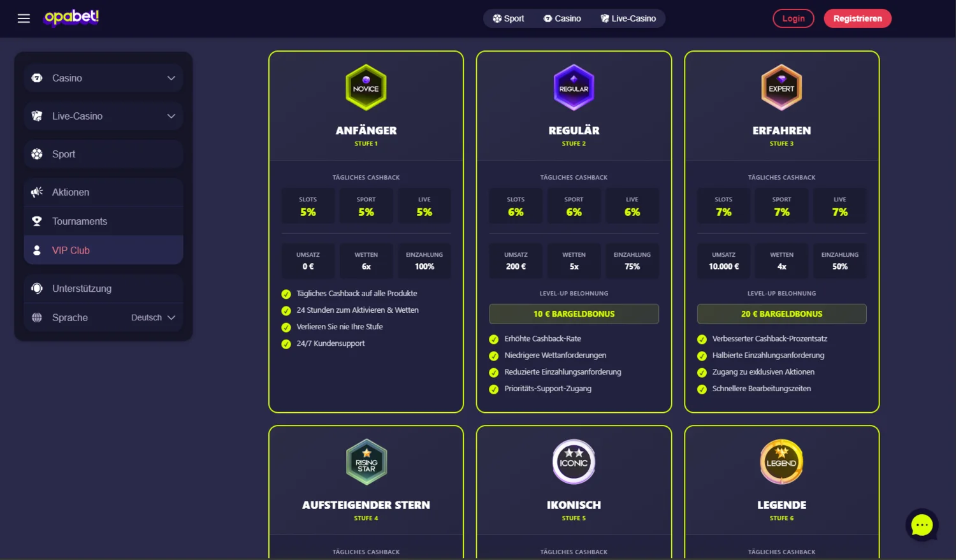Select the Sport ball icon in sidebar
The height and width of the screenshot is (560, 956).
[x=37, y=154]
